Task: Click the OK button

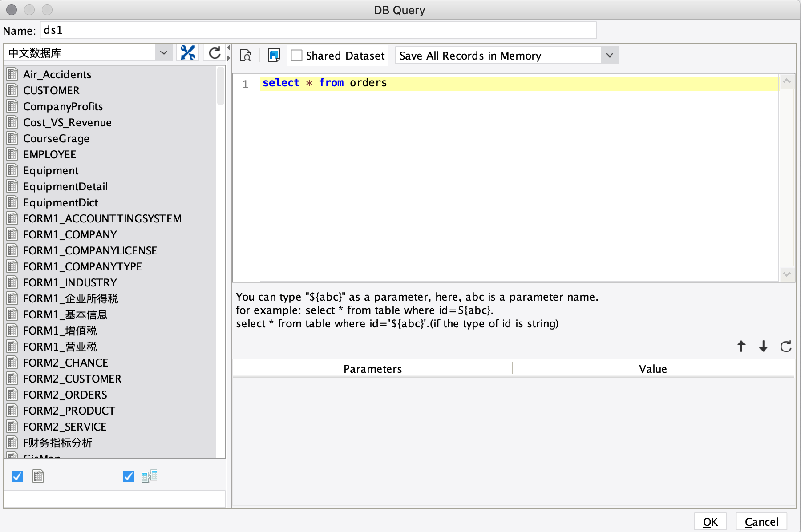Action: point(710,522)
